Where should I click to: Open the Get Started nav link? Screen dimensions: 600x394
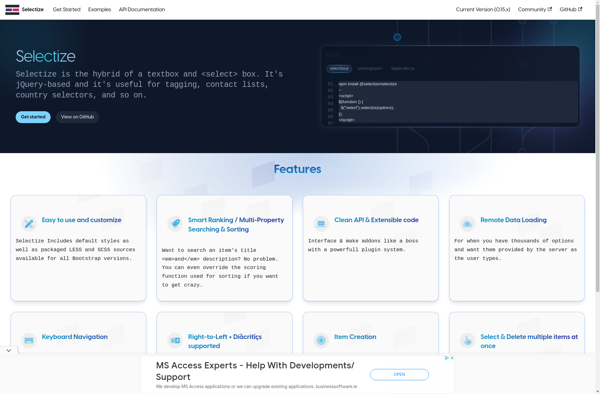(x=67, y=10)
